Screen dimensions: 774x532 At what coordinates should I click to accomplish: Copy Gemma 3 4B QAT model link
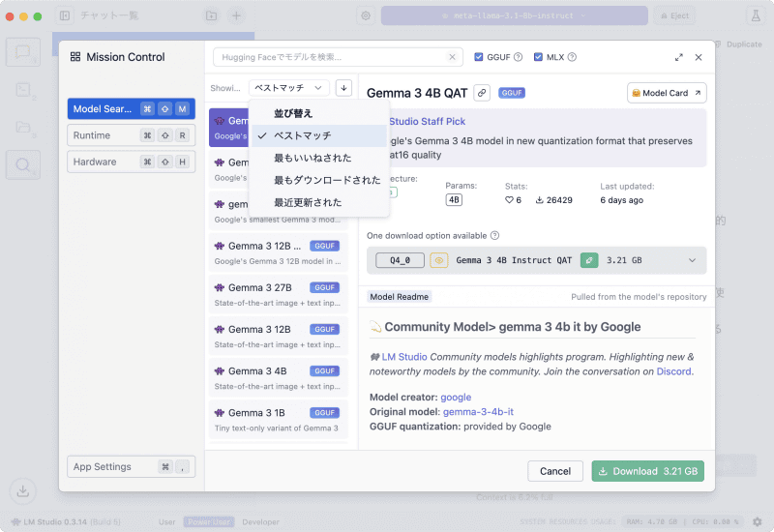click(x=482, y=93)
